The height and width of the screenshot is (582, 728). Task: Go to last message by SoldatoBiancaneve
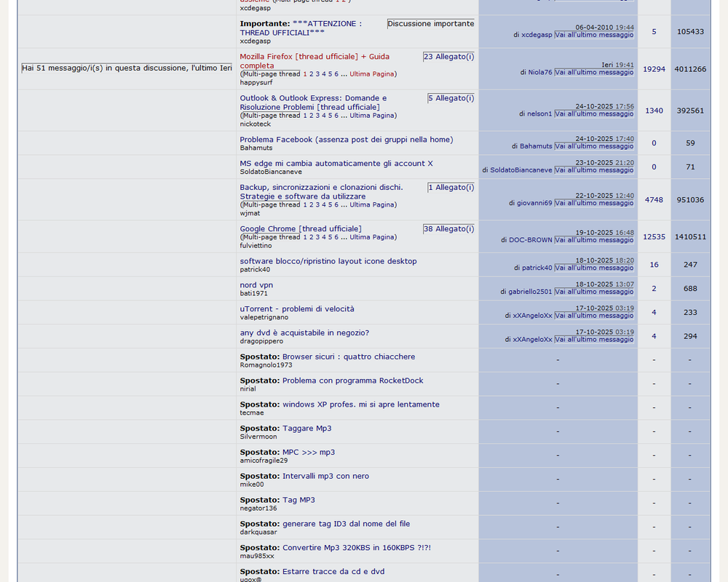tap(594, 170)
